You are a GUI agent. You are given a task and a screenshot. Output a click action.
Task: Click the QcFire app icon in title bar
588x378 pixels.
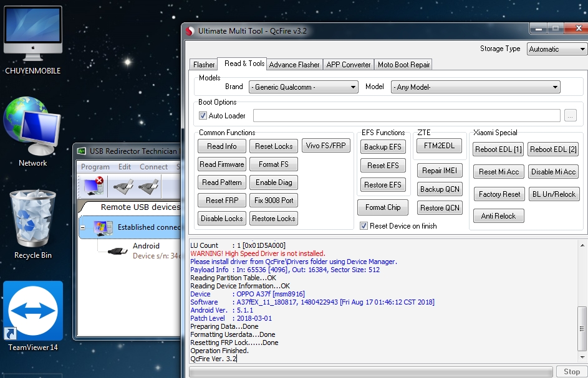click(190, 31)
